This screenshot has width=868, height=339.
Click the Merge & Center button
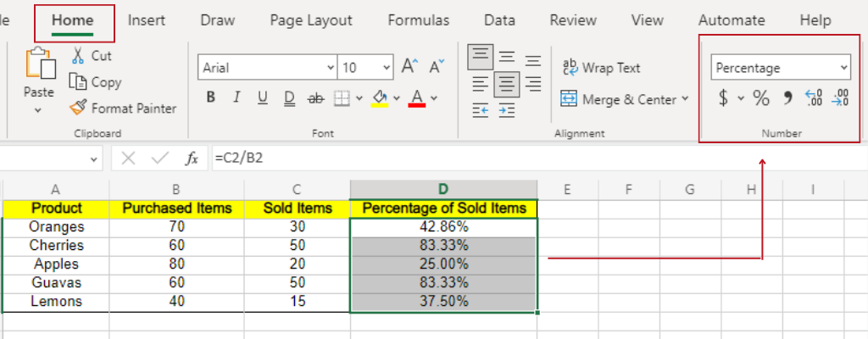624,100
